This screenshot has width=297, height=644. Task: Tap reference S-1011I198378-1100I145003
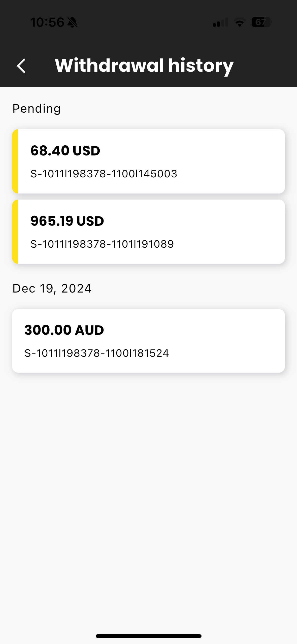(x=104, y=174)
